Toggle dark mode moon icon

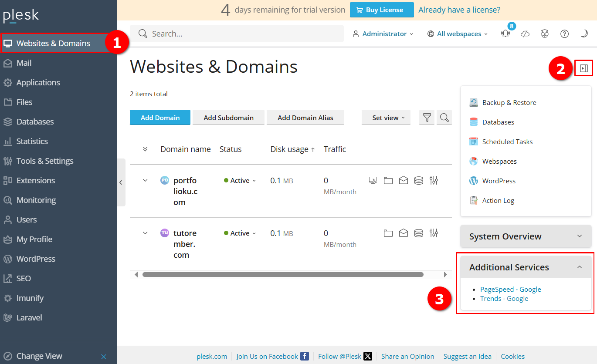pyautogui.click(x=584, y=34)
